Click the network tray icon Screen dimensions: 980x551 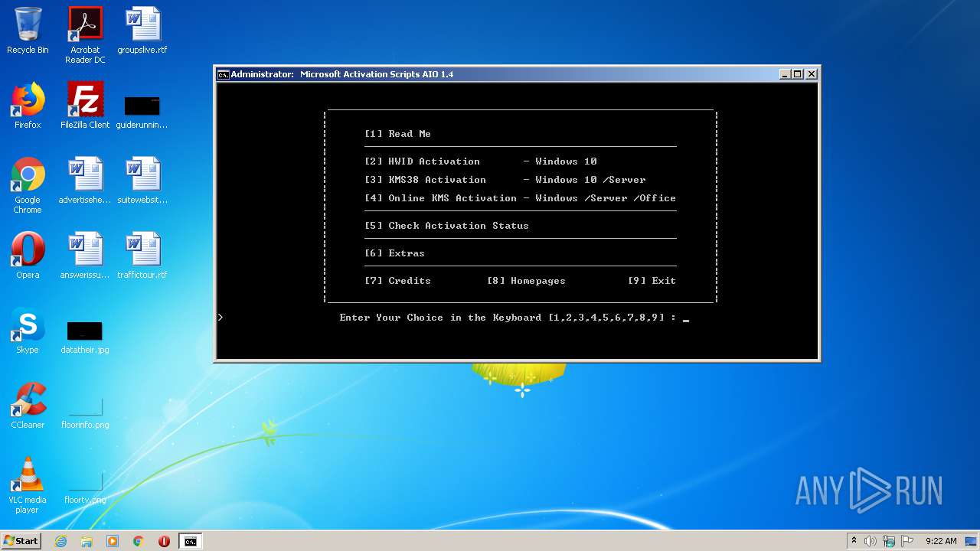pos(889,541)
